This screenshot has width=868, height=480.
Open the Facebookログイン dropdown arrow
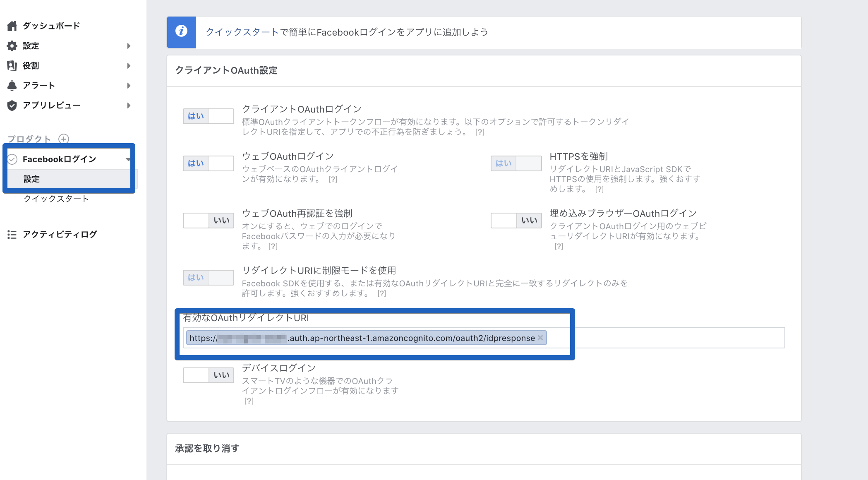pos(128,158)
